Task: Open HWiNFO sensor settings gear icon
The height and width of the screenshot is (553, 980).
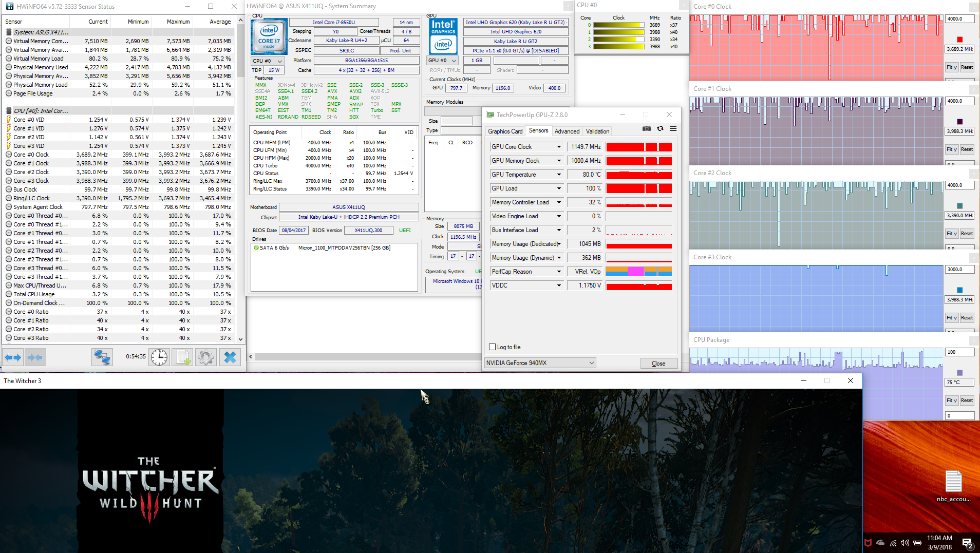Action: pyautogui.click(x=206, y=357)
